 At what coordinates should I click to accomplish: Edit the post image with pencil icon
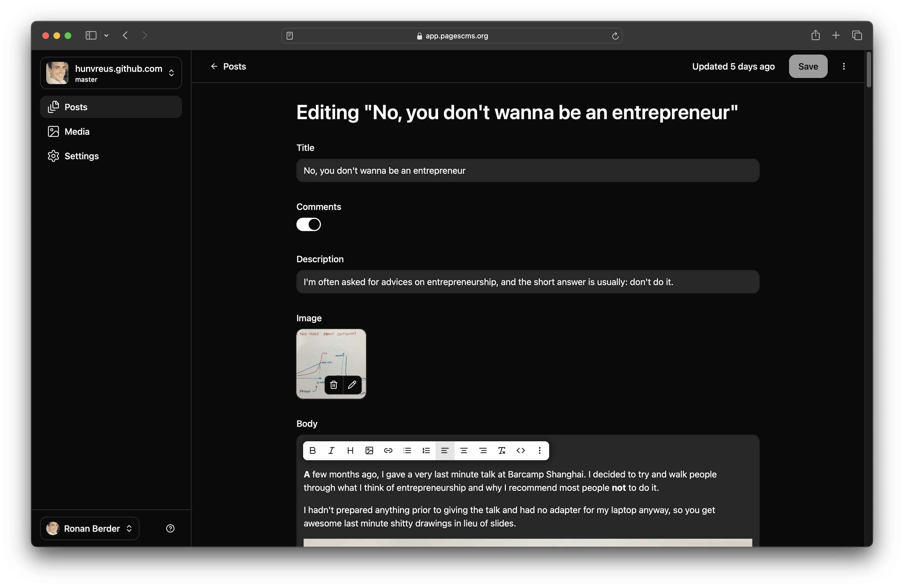coord(352,385)
